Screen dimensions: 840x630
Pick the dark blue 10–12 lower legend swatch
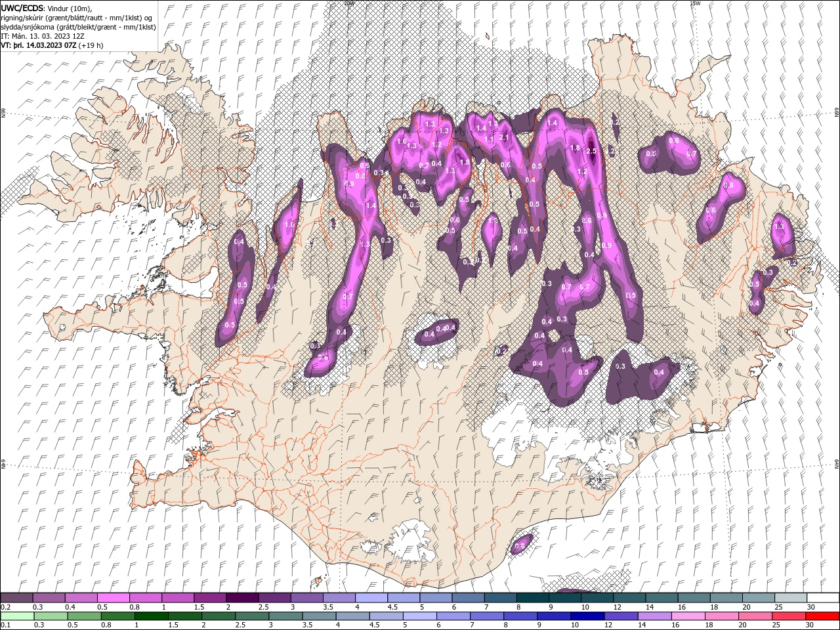[588, 616]
